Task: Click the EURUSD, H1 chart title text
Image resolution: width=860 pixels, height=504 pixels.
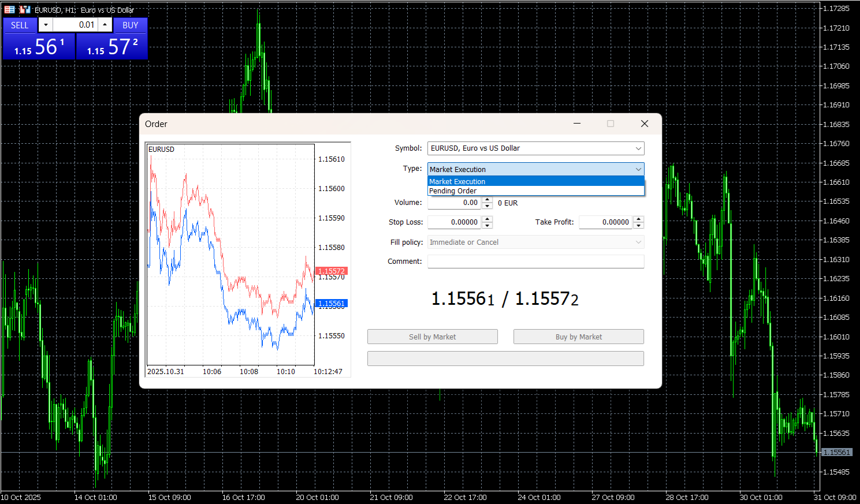Action: pyautogui.click(x=84, y=10)
